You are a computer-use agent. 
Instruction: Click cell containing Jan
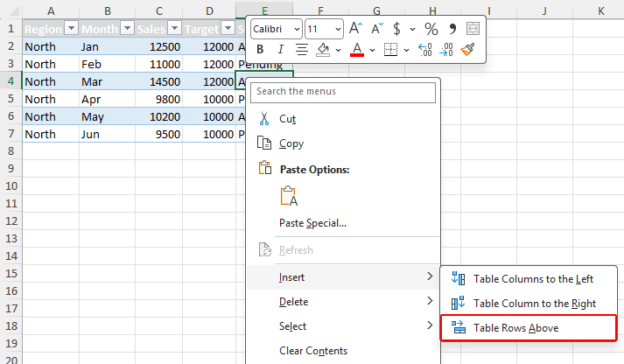[107, 46]
